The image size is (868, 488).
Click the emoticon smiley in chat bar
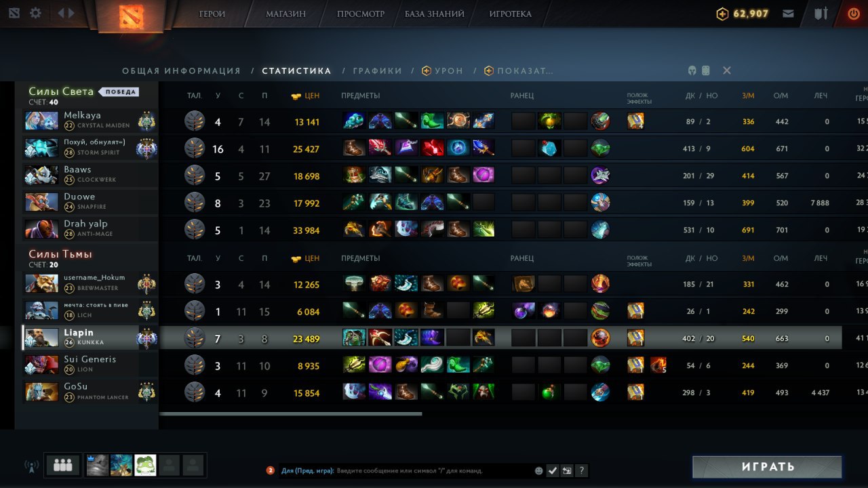(539, 470)
